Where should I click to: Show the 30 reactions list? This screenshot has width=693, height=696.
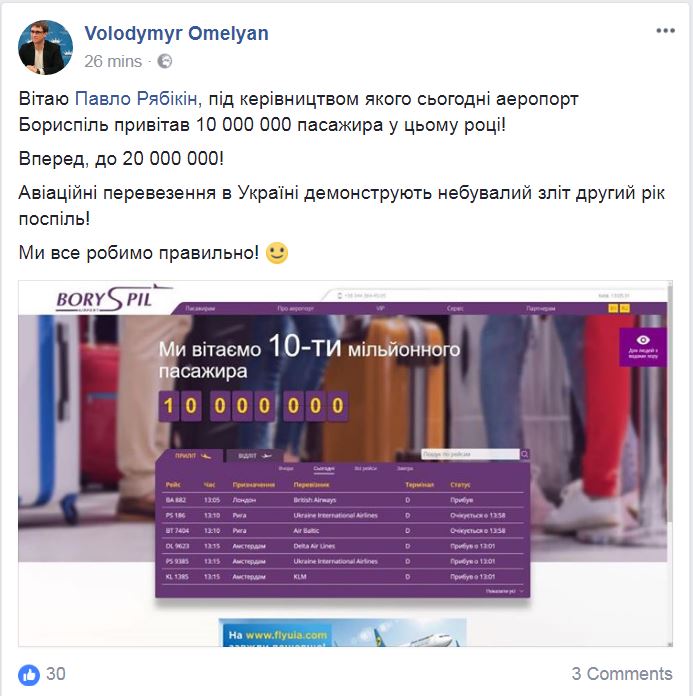click(56, 674)
